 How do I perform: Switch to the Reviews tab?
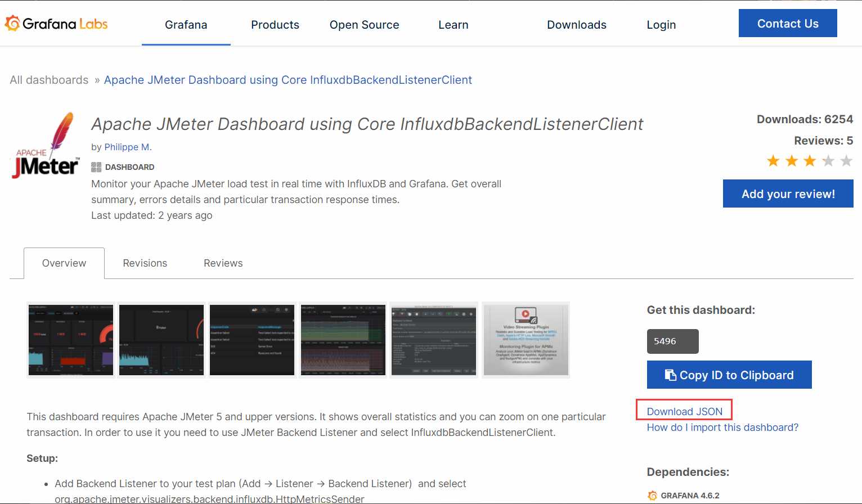point(223,263)
